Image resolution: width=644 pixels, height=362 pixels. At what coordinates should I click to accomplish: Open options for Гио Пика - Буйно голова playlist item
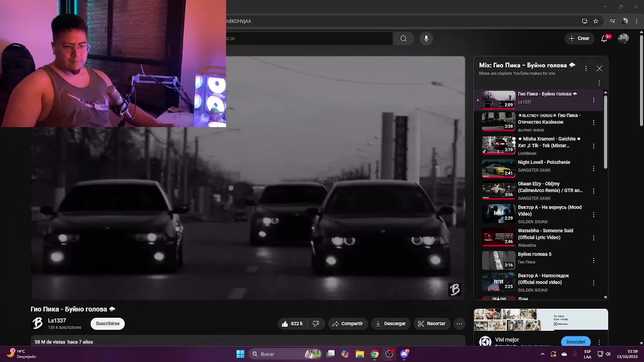(x=594, y=100)
